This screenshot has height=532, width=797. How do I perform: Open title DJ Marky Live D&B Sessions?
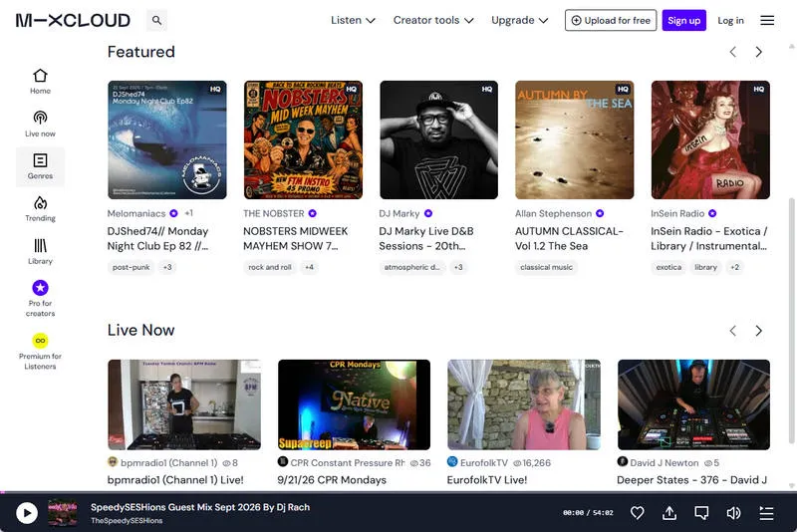tap(426, 238)
